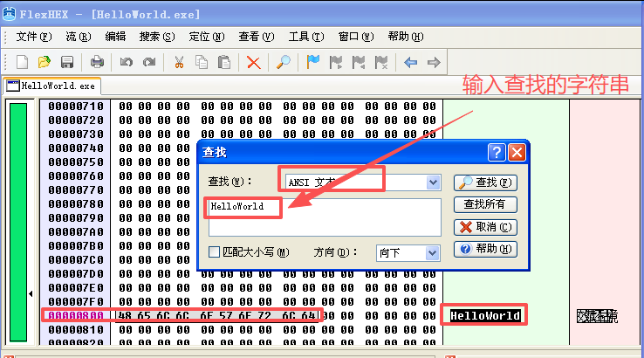Click the address 00000740 in the offset column
The width and height of the screenshot is (644, 358).
(x=76, y=148)
